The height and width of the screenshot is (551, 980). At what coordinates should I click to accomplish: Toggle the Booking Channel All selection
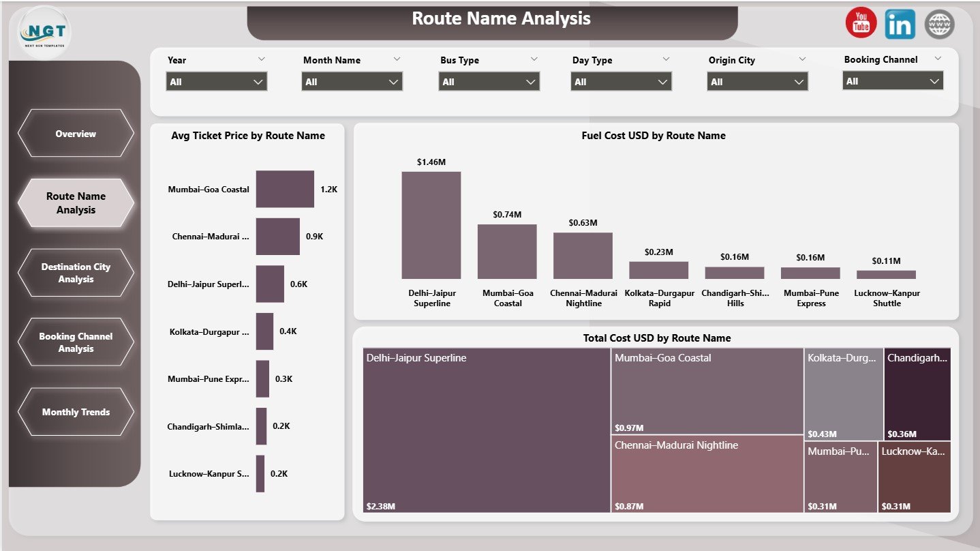[x=892, y=80]
